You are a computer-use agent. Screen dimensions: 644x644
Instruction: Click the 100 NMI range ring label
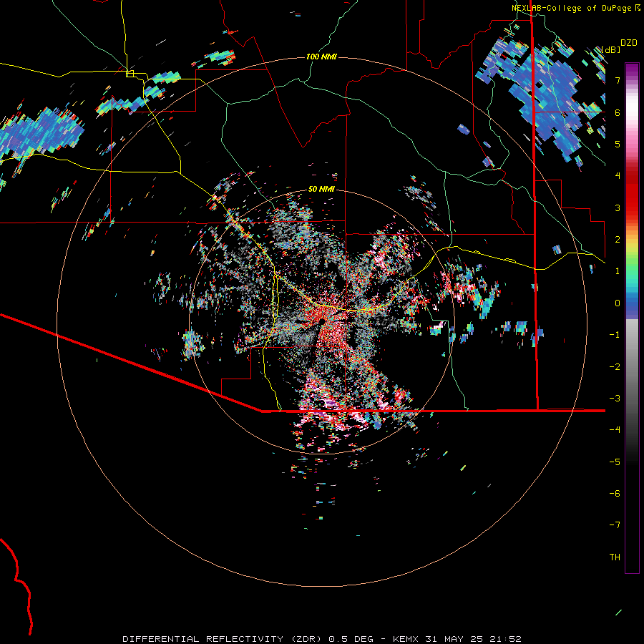321,57
